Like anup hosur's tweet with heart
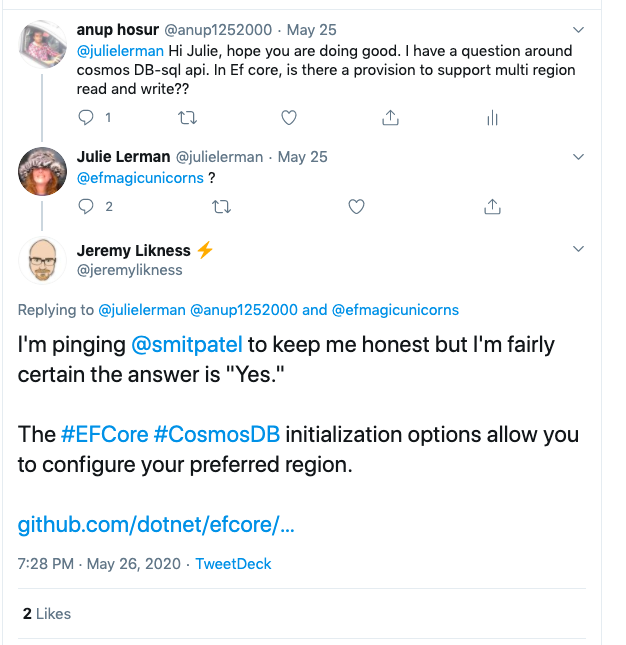 [289, 118]
